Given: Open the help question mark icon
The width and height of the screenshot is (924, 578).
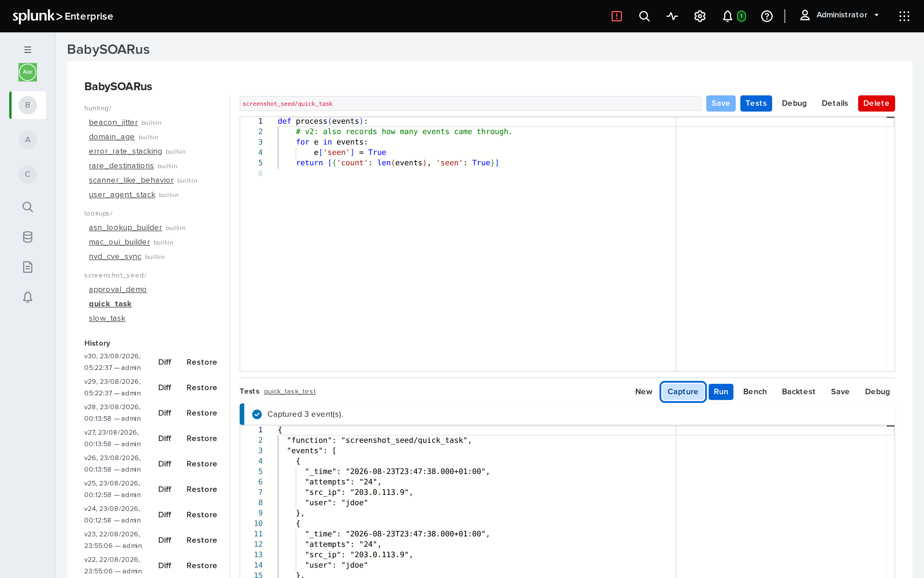Looking at the screenshot, I should [767, 16].
